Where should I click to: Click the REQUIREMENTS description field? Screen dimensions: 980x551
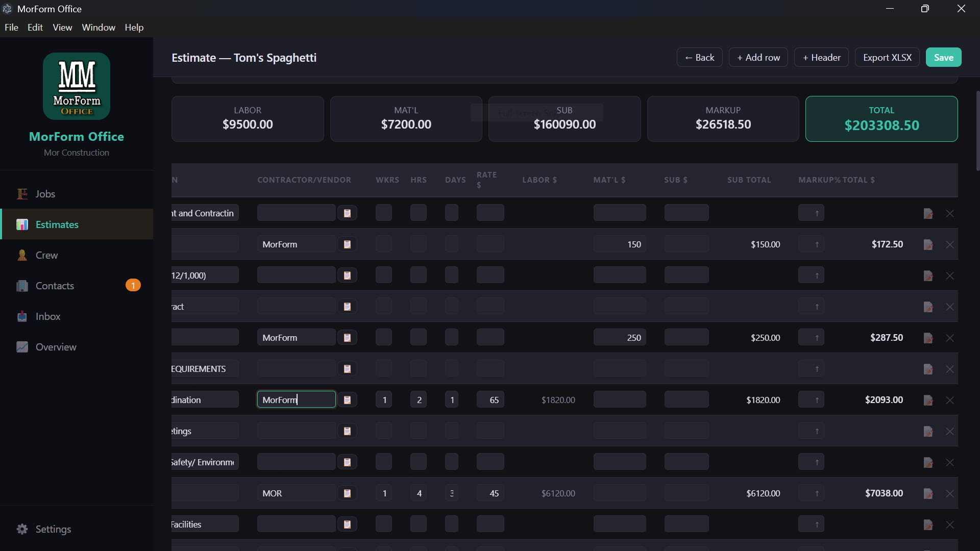coord(205,369)
